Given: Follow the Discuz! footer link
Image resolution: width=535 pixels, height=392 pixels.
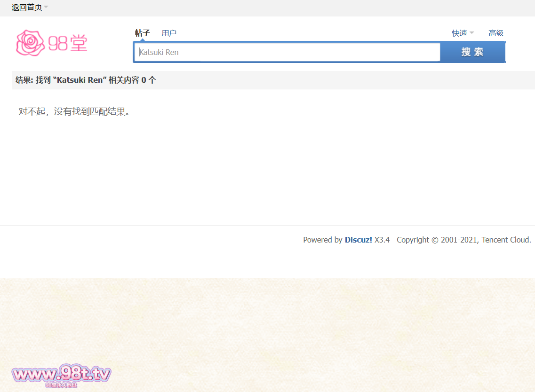Looking at the screenshot, I should (358, 240).
